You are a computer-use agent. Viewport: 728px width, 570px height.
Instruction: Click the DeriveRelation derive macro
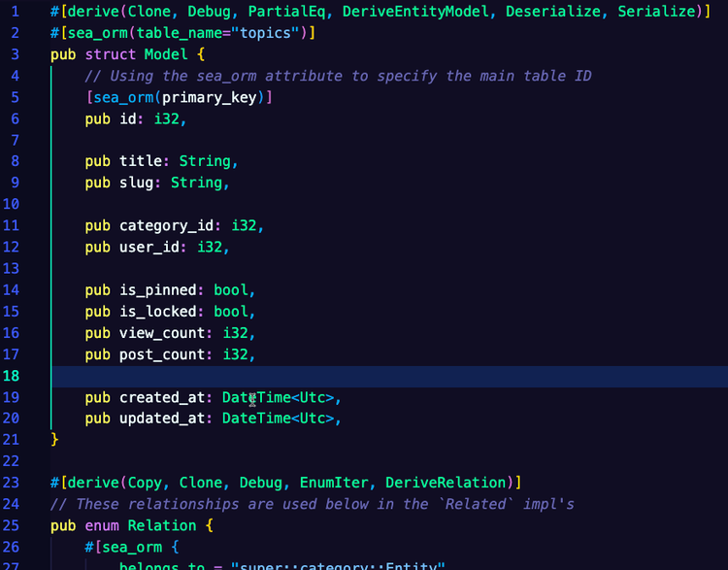[446, 483]
